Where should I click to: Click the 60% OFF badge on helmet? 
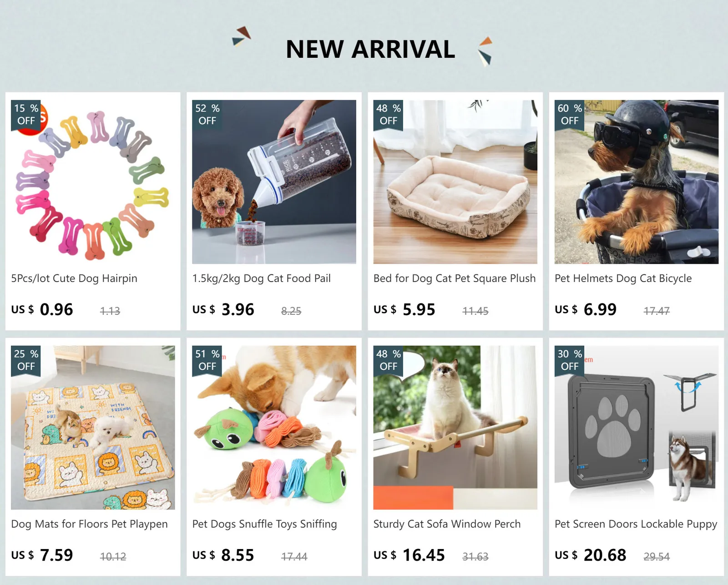[x=570, y=115]
